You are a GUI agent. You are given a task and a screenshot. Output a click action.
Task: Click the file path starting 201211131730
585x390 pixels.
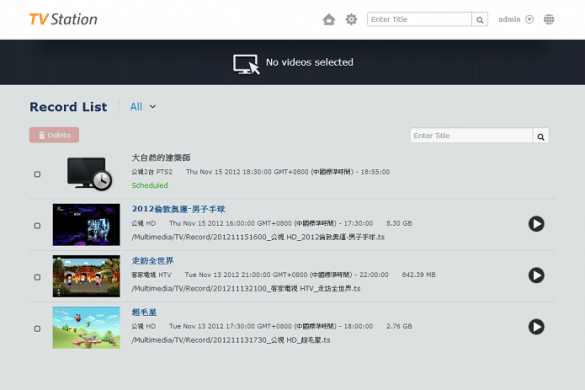tap(231, 340)
